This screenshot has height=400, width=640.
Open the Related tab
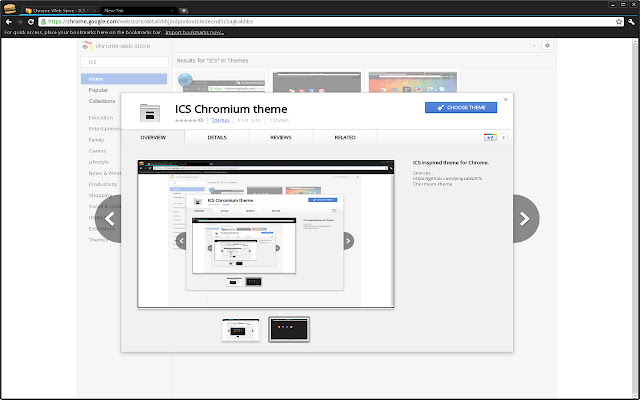tap(345, 138)
